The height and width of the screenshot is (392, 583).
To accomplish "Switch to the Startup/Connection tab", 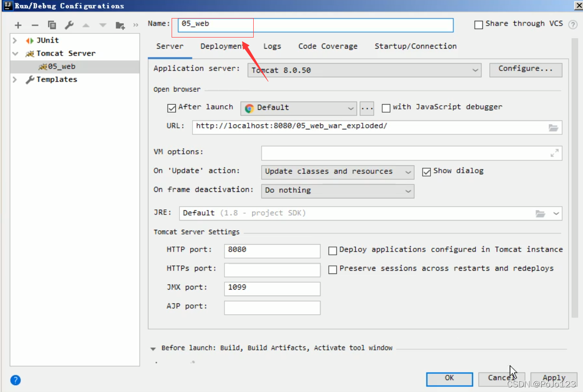I will tap(416, 46).
